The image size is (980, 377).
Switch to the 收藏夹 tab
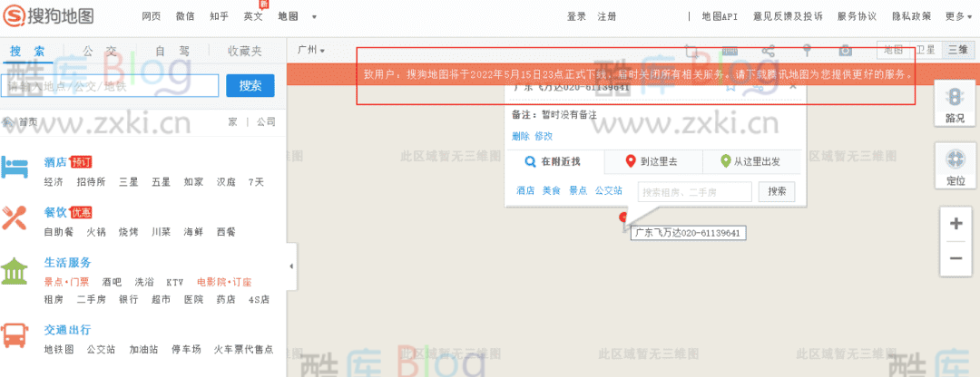click(244, 51)
